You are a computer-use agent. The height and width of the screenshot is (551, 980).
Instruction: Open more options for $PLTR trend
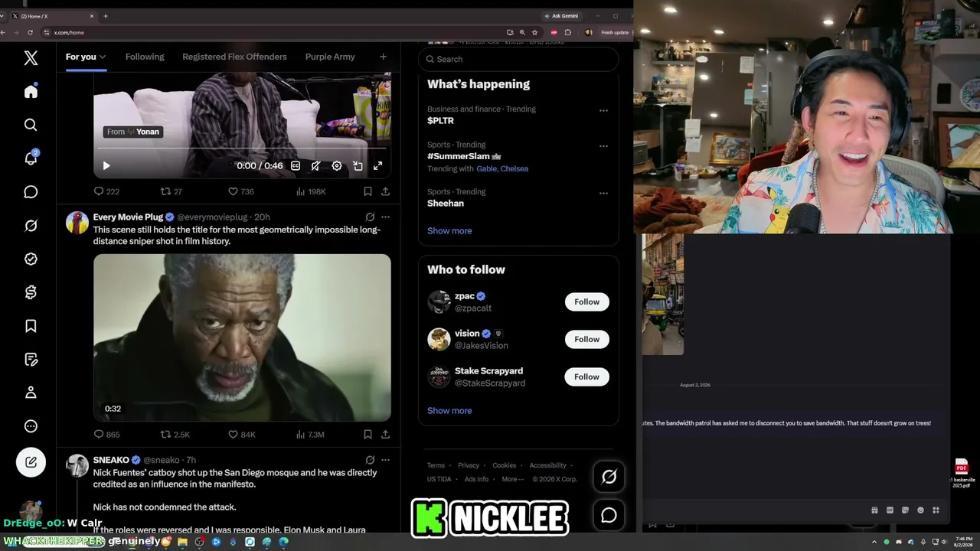[603, 110]
